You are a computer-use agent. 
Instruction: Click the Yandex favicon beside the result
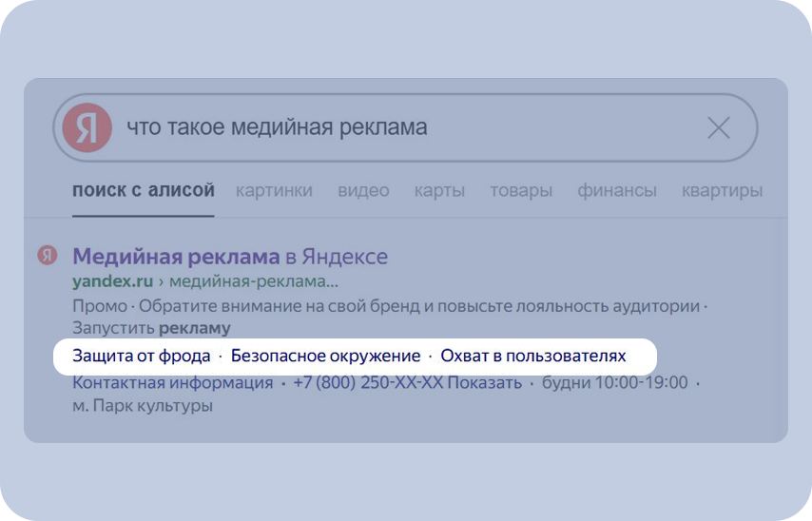48,255
